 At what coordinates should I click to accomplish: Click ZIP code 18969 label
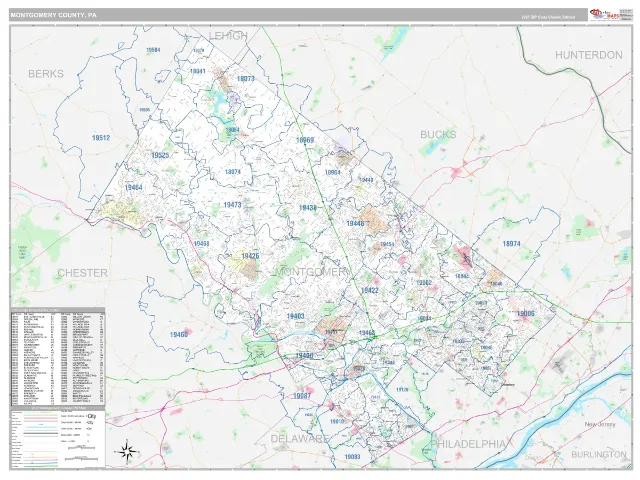[x=305, y=140]
